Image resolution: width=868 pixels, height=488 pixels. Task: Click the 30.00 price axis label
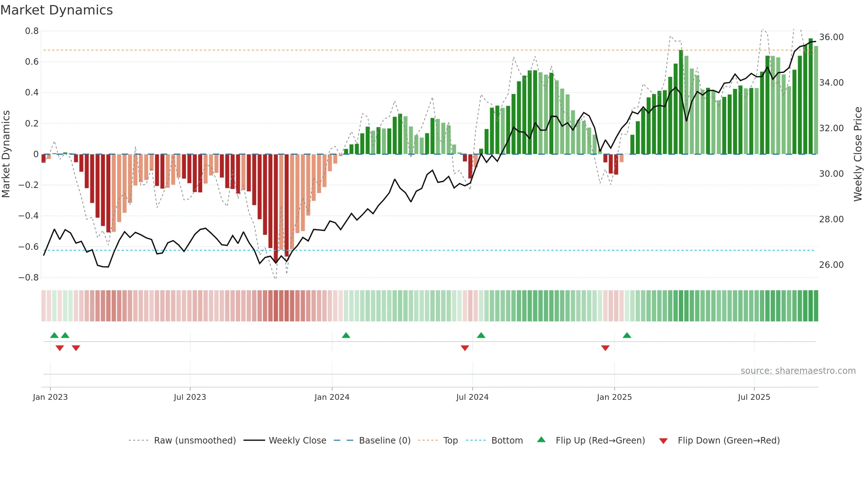831,174
